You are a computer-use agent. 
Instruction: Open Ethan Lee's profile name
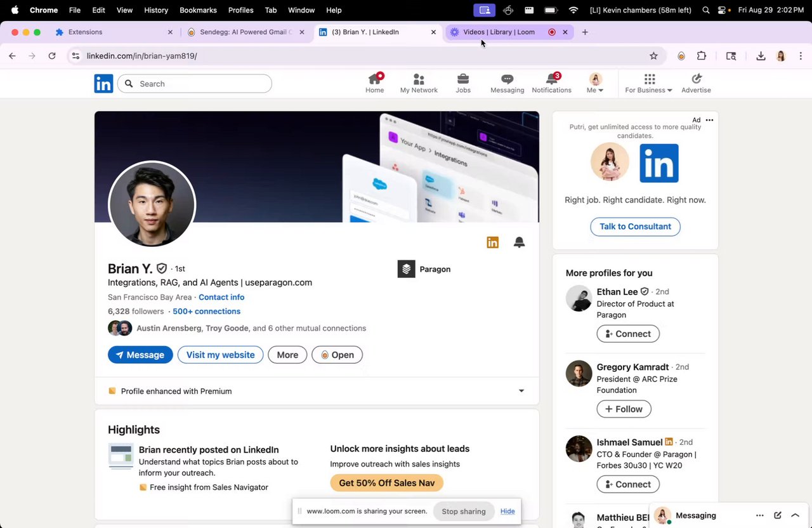tap(617, 291)
